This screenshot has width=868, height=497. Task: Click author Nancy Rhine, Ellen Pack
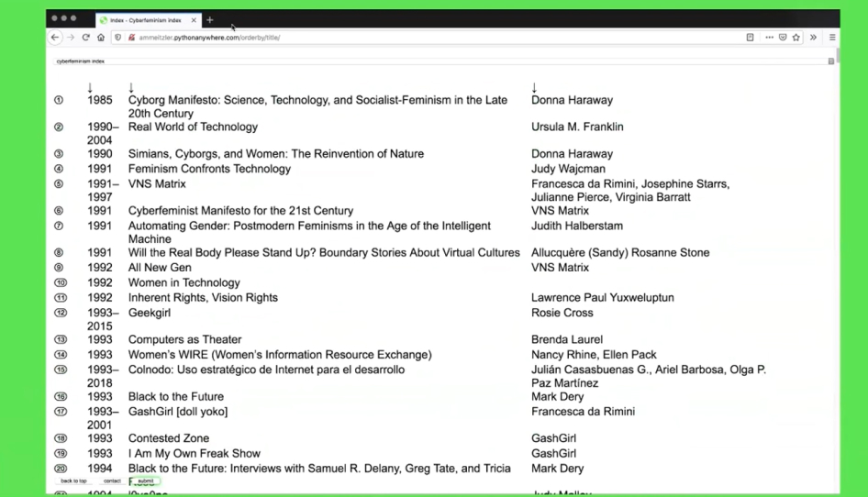point(594,355)
